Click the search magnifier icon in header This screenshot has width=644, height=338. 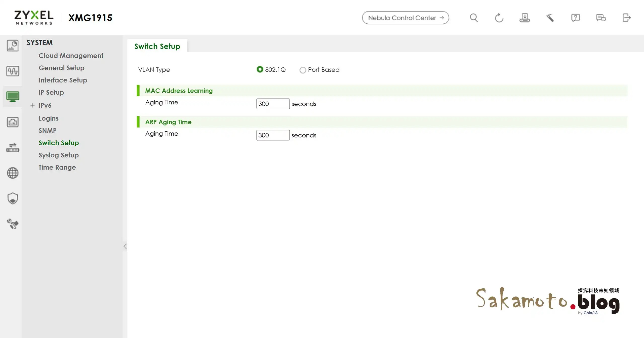pos(474,18)
